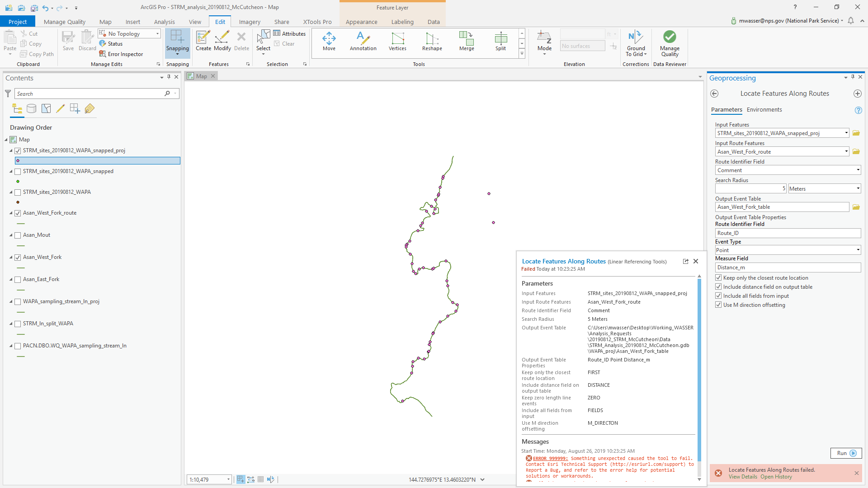Collapse the WAPA_sampling_stream_ln_proj layer
This screenshot has width=868, height=488.
[x=11, y=302]
